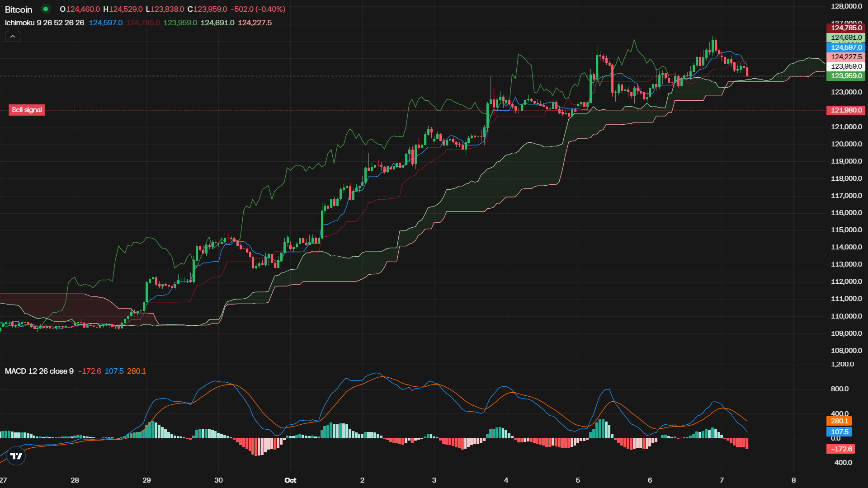Click the 121,980.0 sell signal price tag
The width and height of the screenshot is (868, 488).
coord(846,110)
